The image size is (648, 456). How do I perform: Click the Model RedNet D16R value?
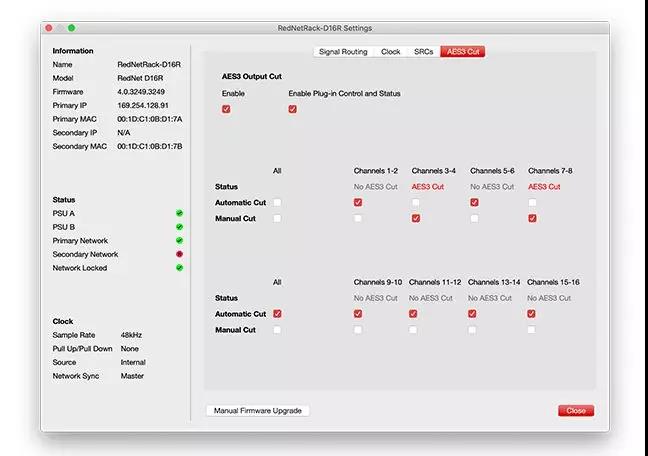tap(140, 78)
